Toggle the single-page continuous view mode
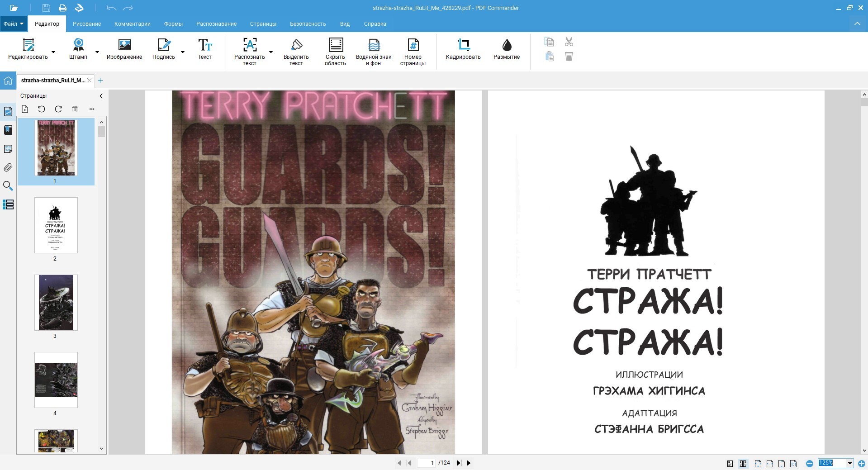The image size is (868, 470). (x=730, y=463)
